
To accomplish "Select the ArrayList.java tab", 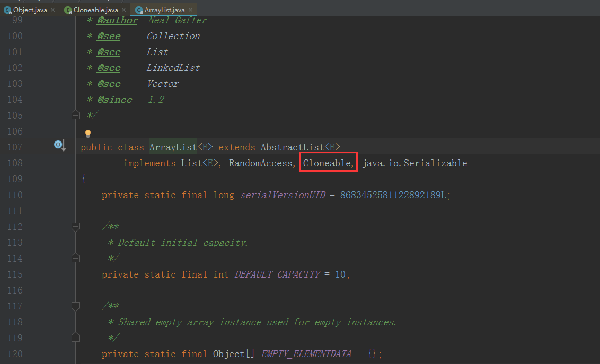I will point(164,10).
